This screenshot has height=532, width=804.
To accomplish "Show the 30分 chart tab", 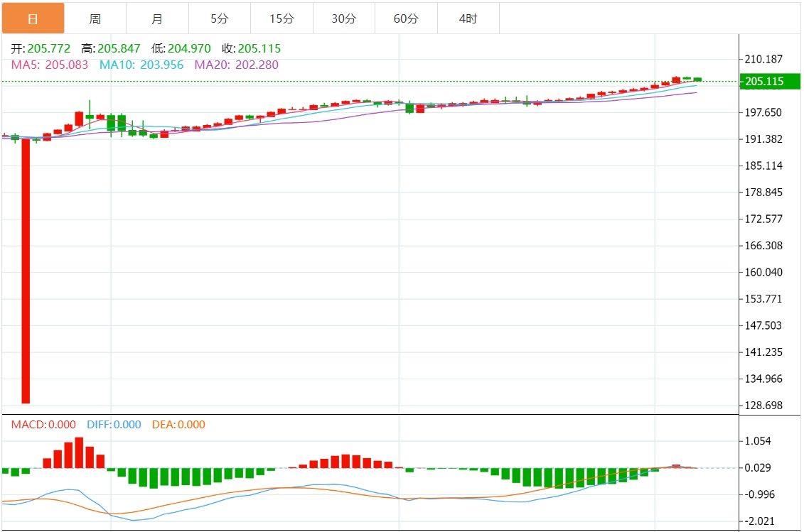I will tap(344, 18).
